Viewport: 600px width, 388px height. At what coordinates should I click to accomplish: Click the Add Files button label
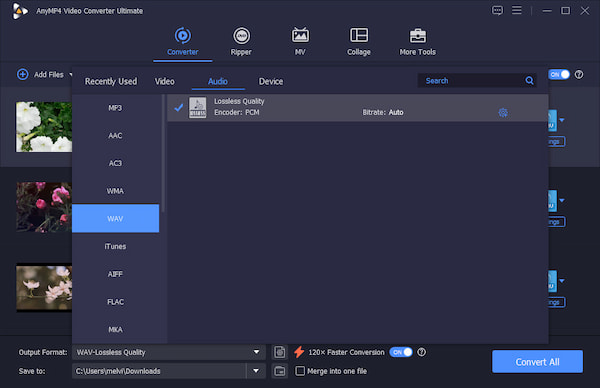(49, 75)
